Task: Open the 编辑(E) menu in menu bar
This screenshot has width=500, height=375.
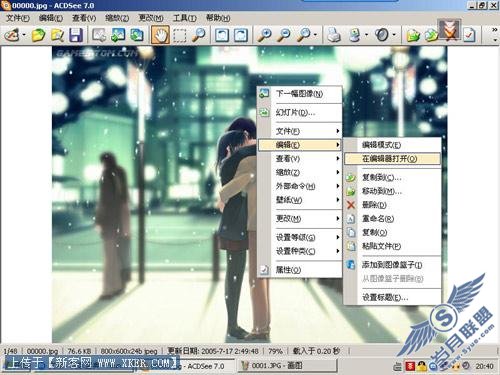Action: point(51,18)
